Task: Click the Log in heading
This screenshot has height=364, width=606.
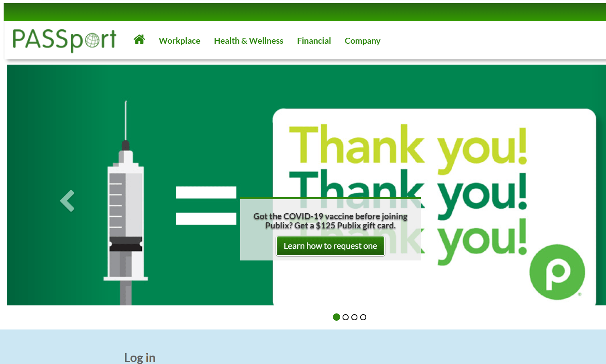Action: [x=140, y=358]
